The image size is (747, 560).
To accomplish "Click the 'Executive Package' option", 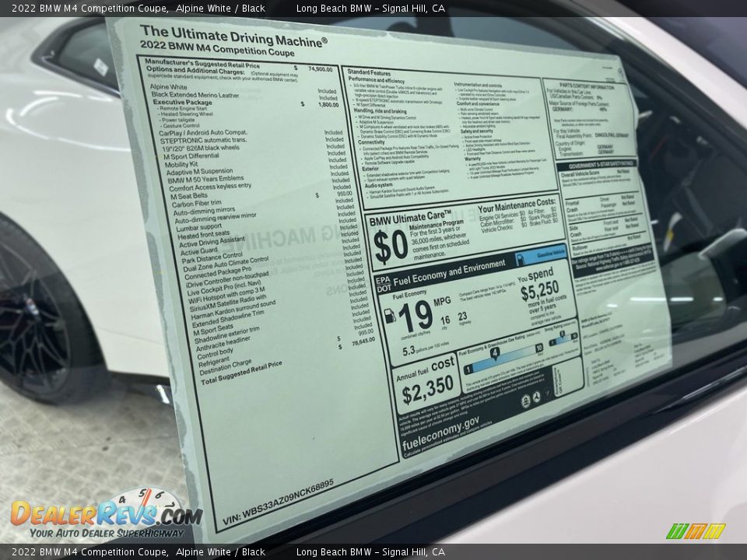I will (x=182, y=102).
